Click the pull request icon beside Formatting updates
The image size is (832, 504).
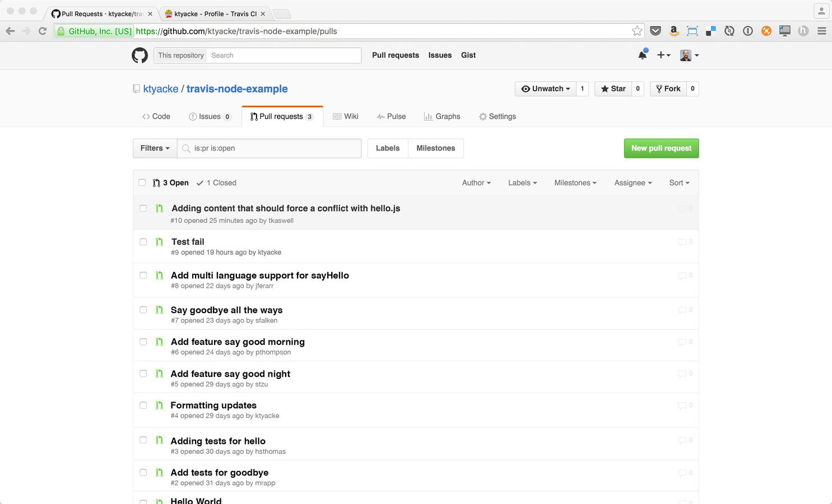pyautogui.click(x=159, y=405)
